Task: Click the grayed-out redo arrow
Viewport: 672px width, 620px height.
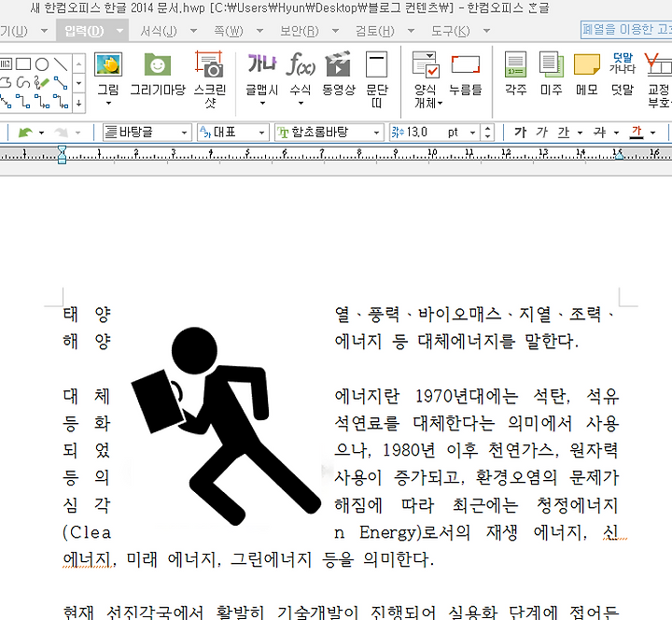Action: coord(62,133)
